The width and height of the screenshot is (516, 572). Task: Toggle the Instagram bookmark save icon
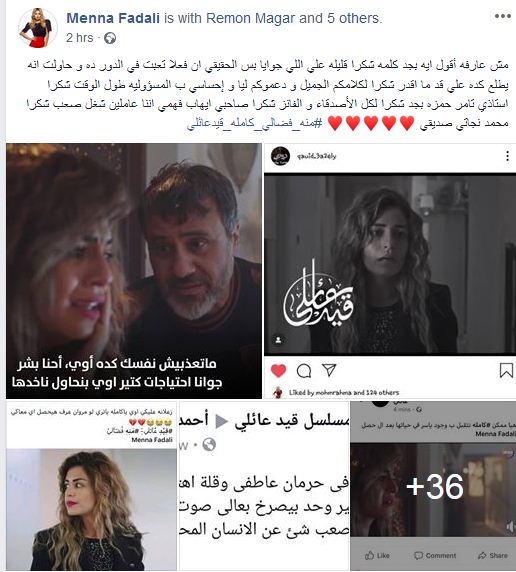coord(506,370)
